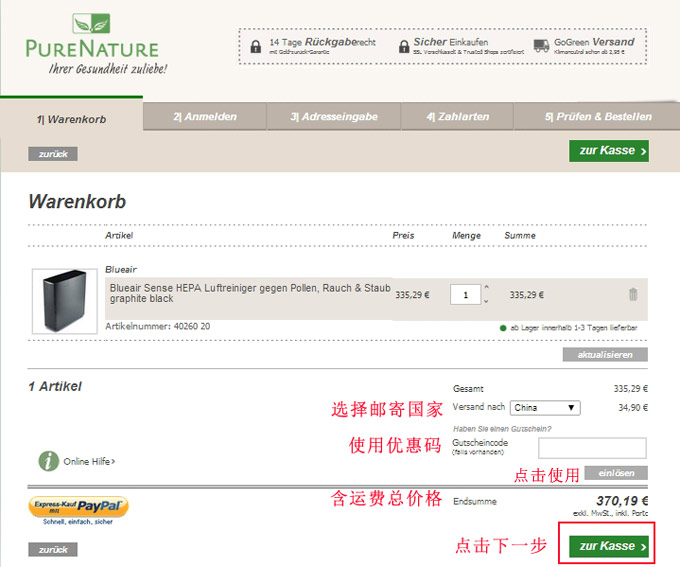Click the Endsumme 370,19 € value

[622, 501]
